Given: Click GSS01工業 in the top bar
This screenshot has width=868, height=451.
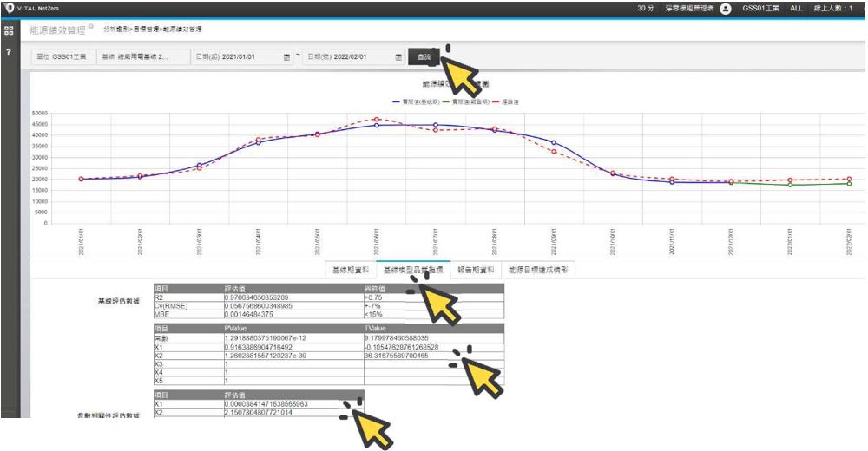Looking at the screenshot, I should (760, 8).
